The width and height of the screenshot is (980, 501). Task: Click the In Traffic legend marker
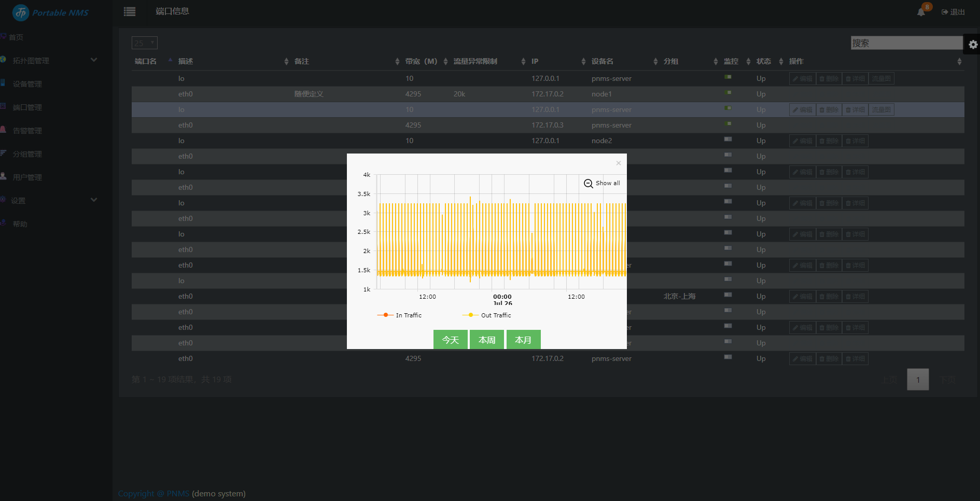385,315
